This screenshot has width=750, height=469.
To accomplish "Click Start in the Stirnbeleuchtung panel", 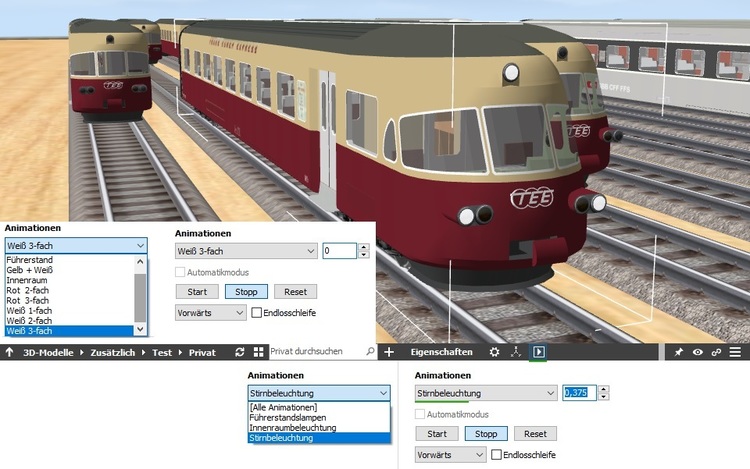I will [437, 434].
